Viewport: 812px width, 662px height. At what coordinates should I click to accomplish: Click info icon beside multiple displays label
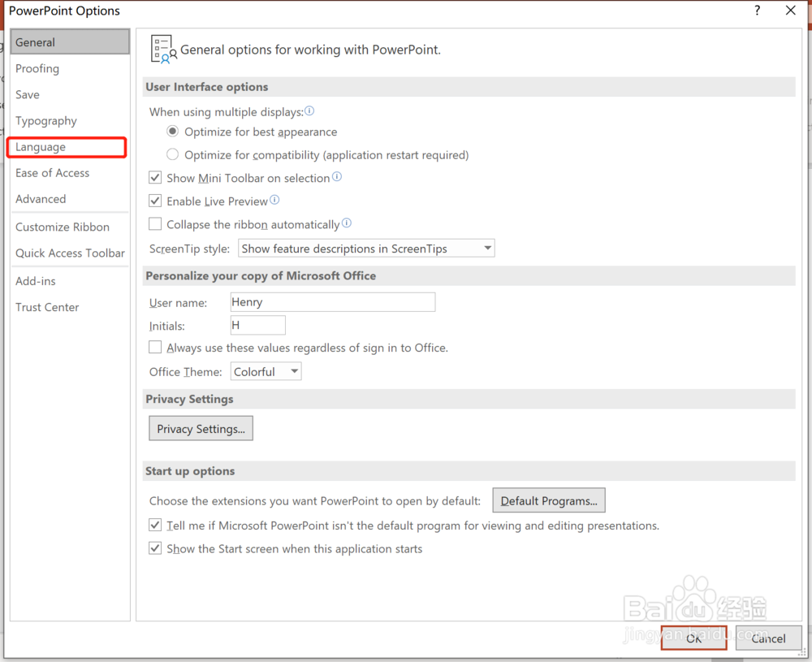[x=309, y=110]
